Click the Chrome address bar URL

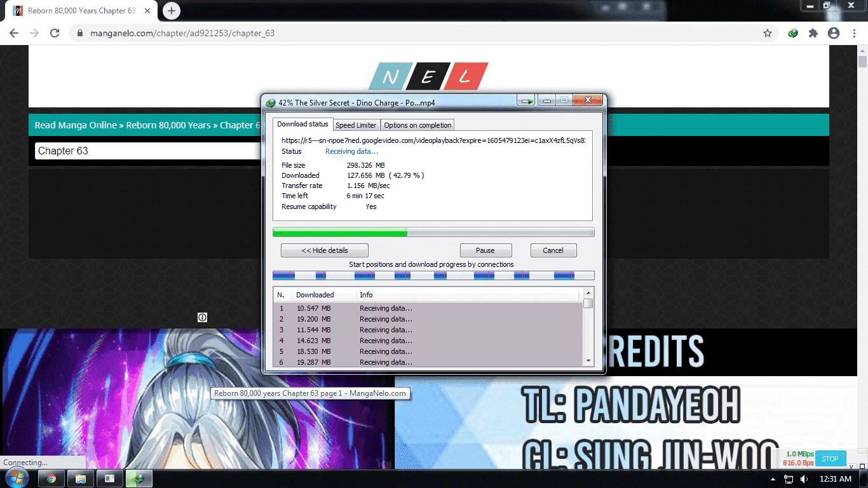point(182,33)
